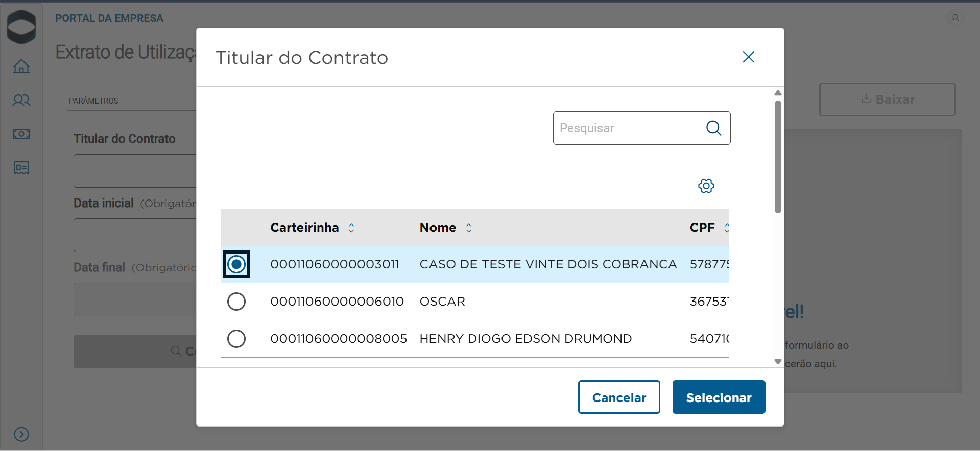Switch to the PARÂMETROS tab
This screenshot has height=451, width=980.
[x=93, y=101]
